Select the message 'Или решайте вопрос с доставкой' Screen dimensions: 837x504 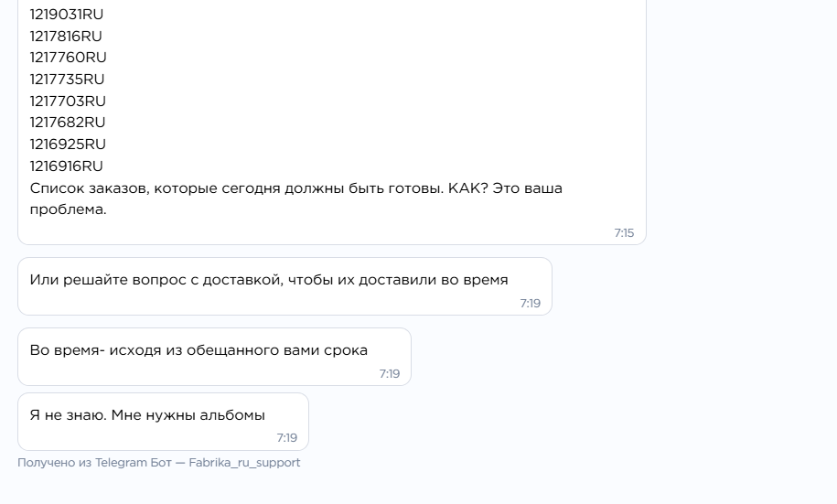[x=284, y=286]
